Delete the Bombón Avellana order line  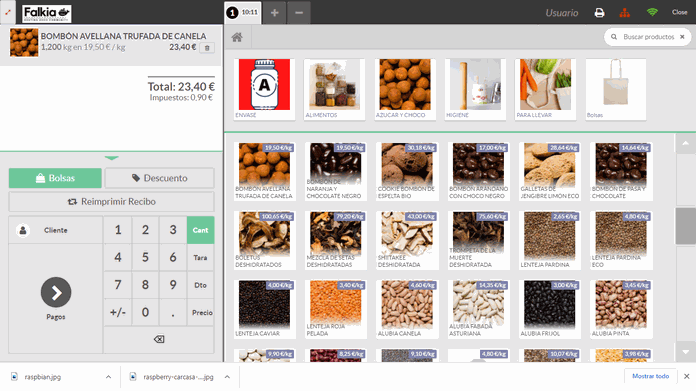[x=207, y=48]
